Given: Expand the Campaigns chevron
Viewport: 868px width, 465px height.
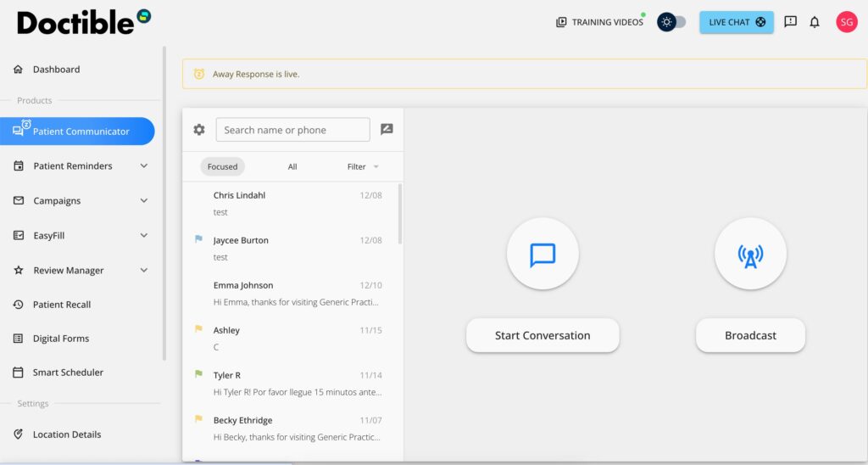Looking at the screenshot, I should coord(144,200).
